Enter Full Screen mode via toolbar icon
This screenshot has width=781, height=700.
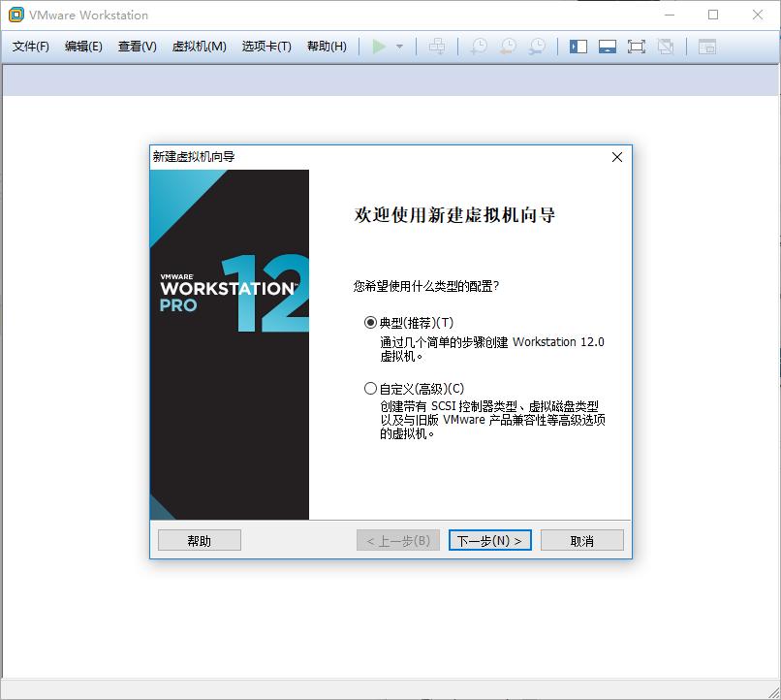638,45
